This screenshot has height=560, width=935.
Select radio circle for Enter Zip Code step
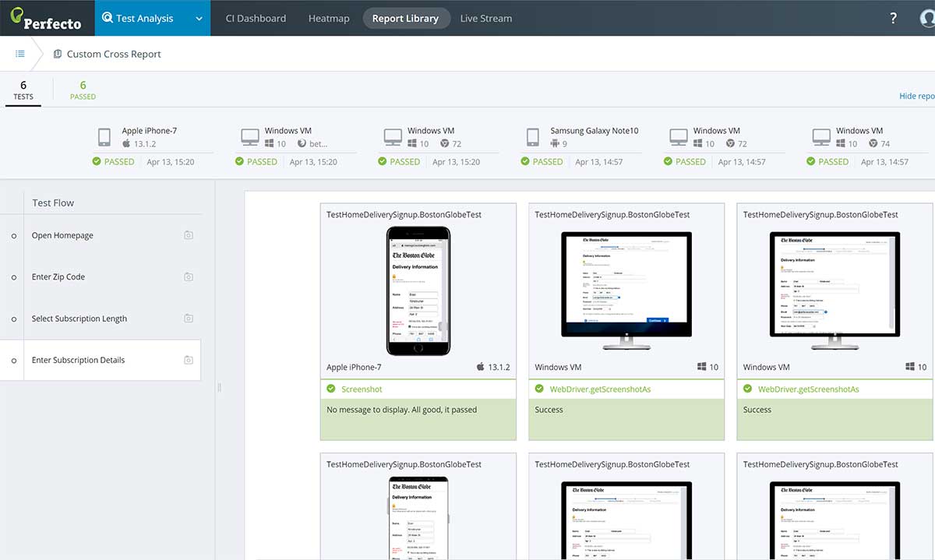pyautogui.click(x=14, y=277)
